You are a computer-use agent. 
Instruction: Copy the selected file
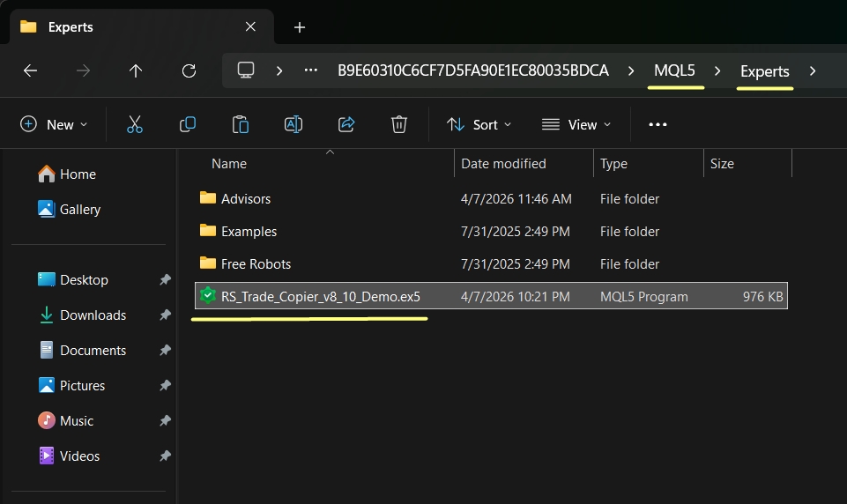click(188, 124)
